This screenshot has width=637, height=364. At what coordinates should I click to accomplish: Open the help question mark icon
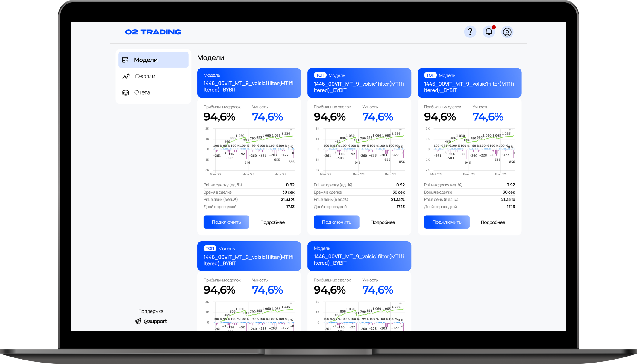tap(470, 32)
